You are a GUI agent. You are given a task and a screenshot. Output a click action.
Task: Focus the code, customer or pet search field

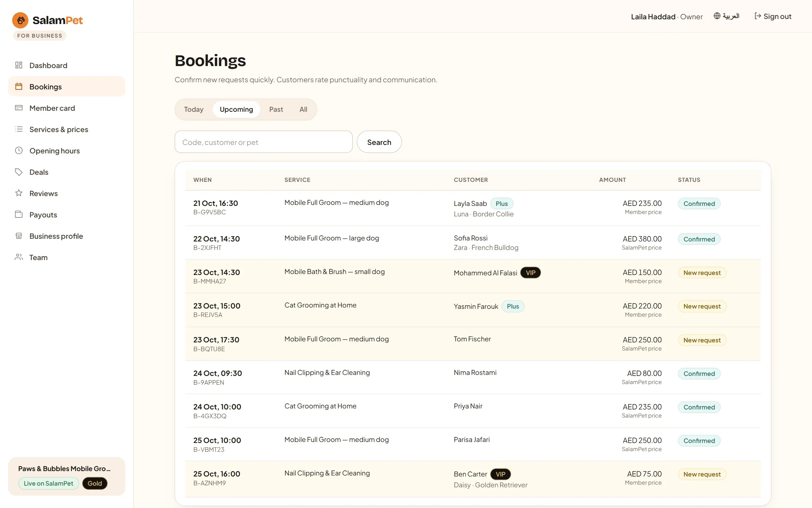(x=263, y=142)
